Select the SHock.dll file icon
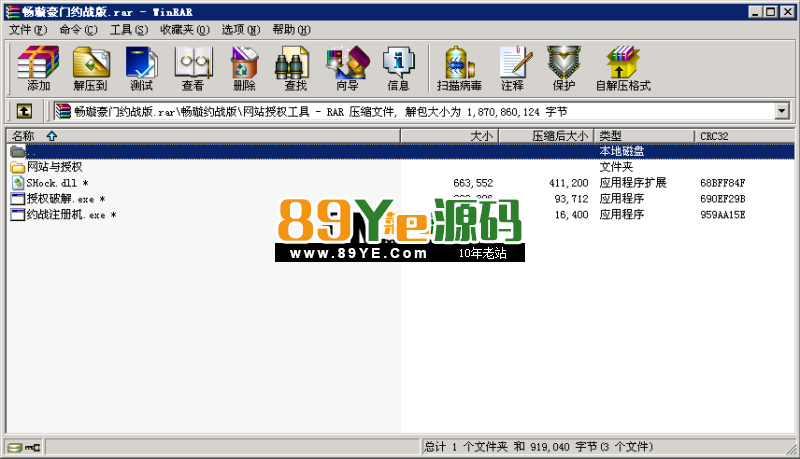Image resolution: width=800 pixels, height=459 pixels. [18, 183]
